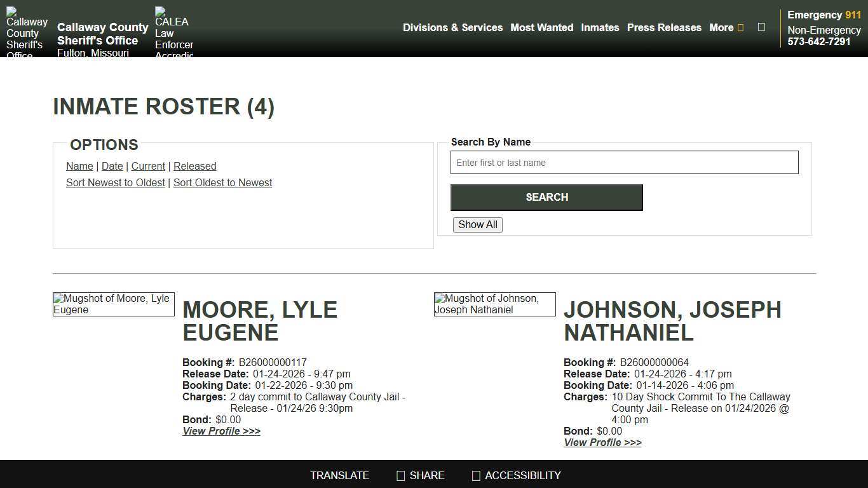Screen dimensions: 868x488
Task: Open mugshot thumbnail of Moore, Lyle Eugene
Action: coord(113,304)
